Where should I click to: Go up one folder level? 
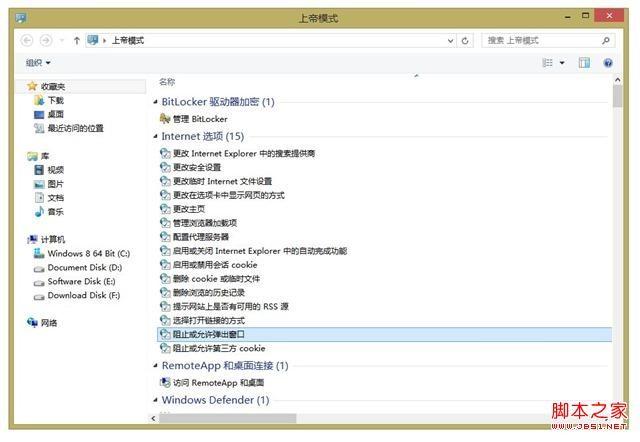pos(76,40)
